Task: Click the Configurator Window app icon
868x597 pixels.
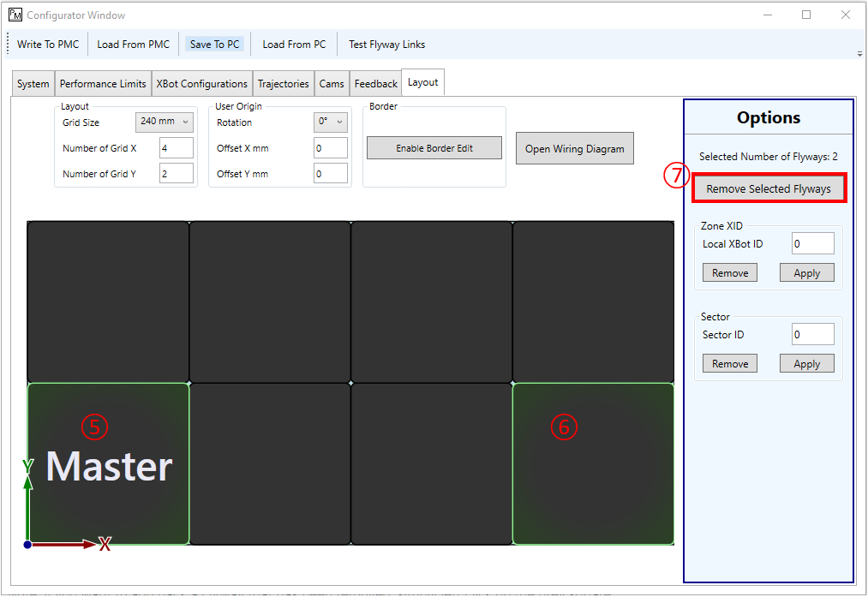Action: [15, 15]
